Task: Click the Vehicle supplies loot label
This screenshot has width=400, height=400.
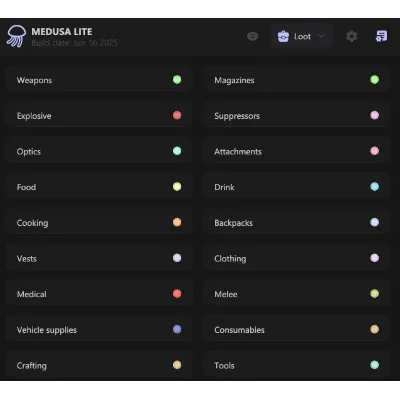Action: point(47,330)
